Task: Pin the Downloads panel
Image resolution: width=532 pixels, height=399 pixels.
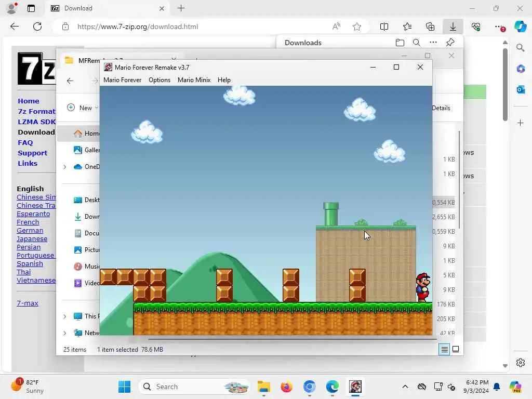Action: tap(450, 43)
